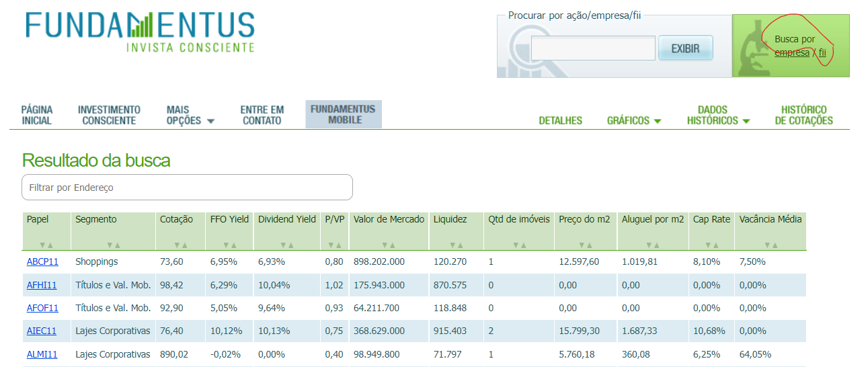The image size is (868, 367).
Task: Click FFO Yield value 6,29%
Action: point(224,285)
